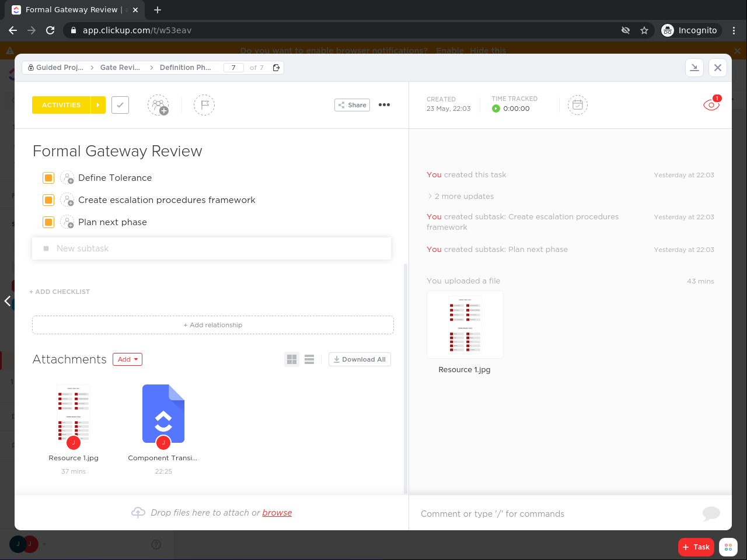
Task: Click the Incognito profile indicator
Action: (x=690, y=30)
